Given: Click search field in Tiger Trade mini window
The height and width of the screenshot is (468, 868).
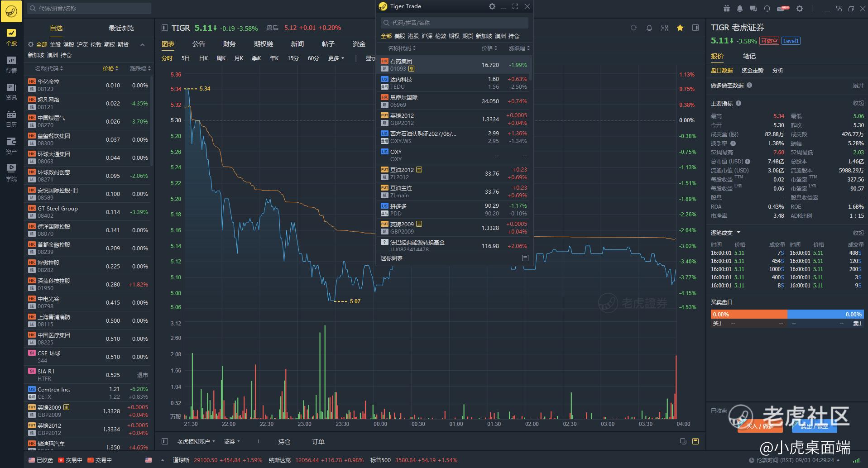Looking at the screenshot, I should pyautogui.click(x=454, y=23).
